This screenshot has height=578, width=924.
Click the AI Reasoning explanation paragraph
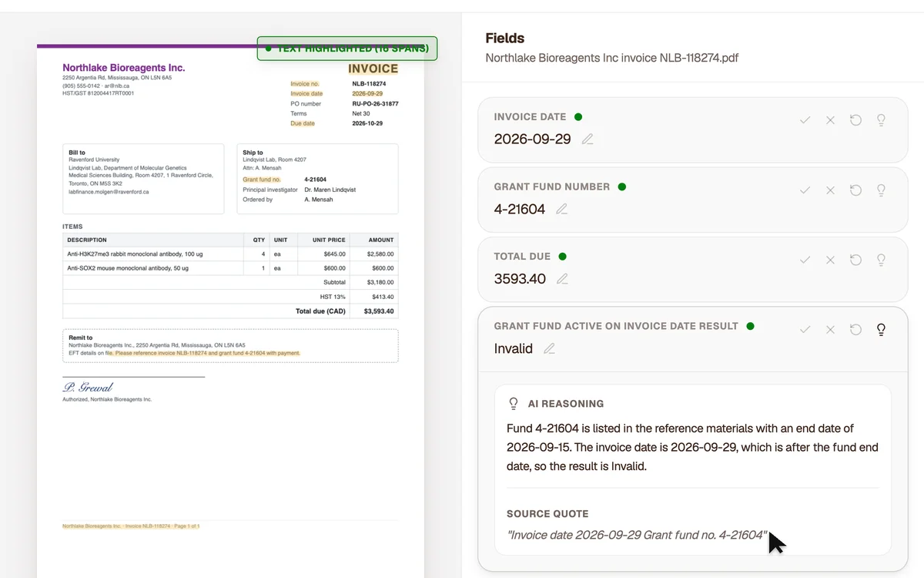[x=692, y=447]
